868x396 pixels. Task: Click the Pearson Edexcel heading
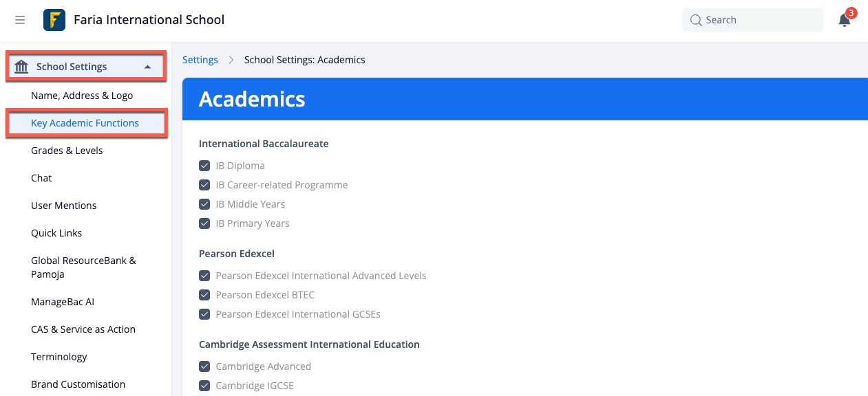237,254
